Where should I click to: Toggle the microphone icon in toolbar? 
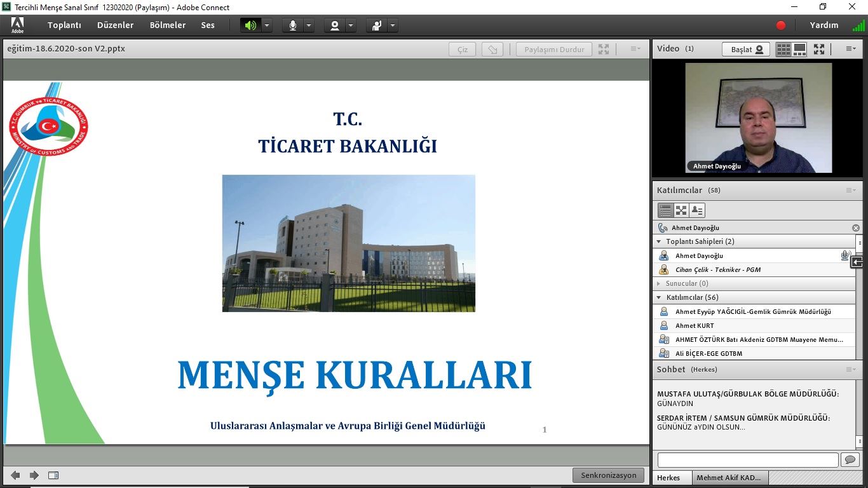click(x=293, y=25)
